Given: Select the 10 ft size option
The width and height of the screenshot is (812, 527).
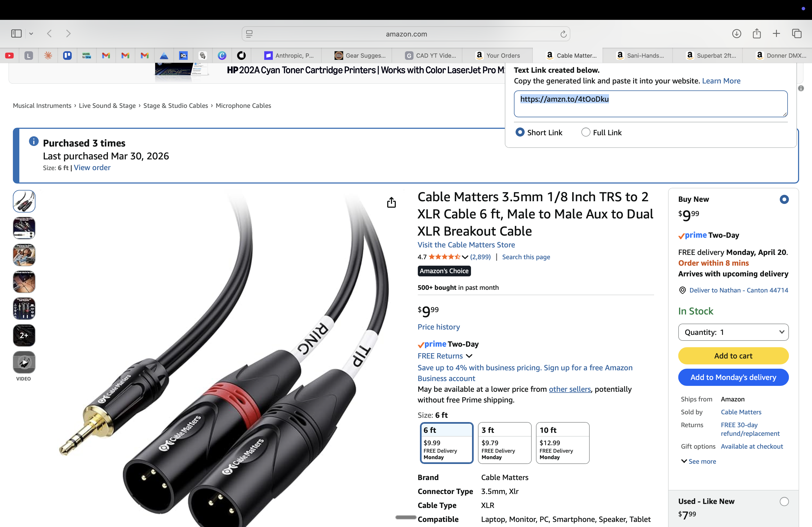Looking at the screenshot, I should [x=563, y=443].
